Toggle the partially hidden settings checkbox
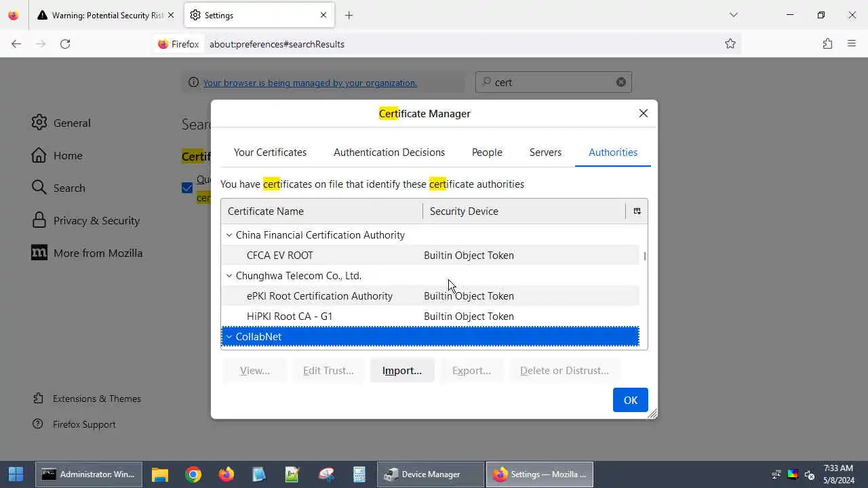 click(187, 188)
